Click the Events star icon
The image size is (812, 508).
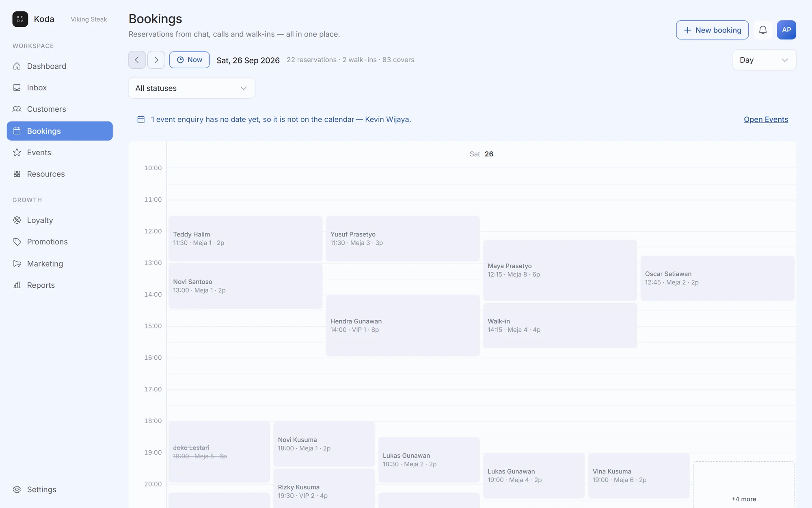[17, 152]
